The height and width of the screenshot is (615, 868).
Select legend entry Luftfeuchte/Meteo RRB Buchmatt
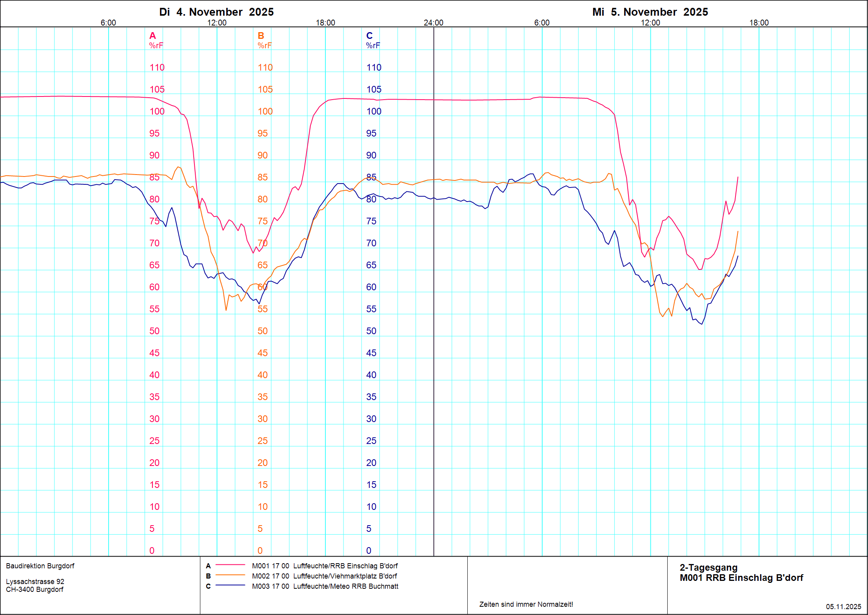point(345,586)
